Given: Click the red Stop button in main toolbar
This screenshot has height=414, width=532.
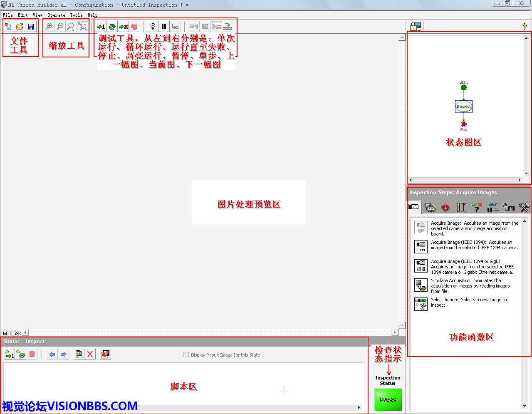Looking at the screenshot, I should [x=134, y=27].
